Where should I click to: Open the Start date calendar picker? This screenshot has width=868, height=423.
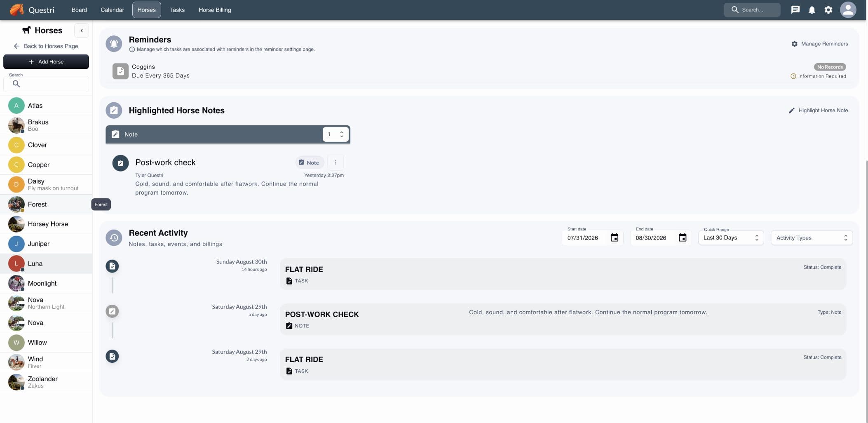(x=614, y=238)
